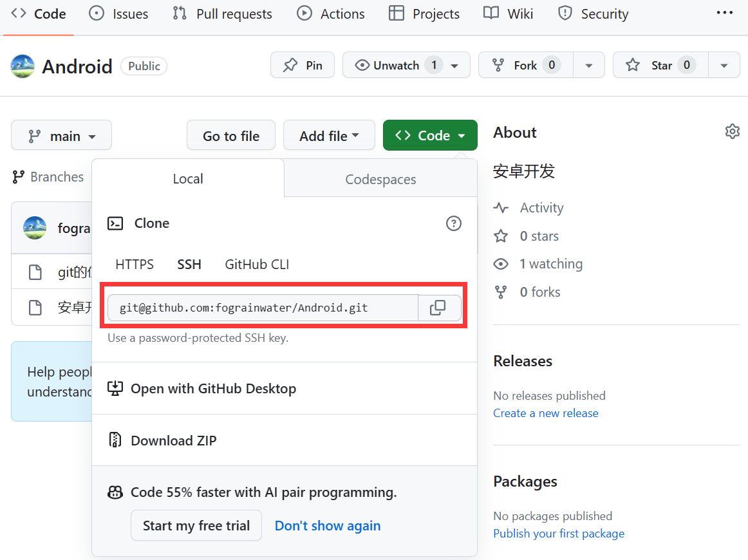
Task: Click the SSH clone URL text field
Action: pyautogui.click(x=263, y=308)
